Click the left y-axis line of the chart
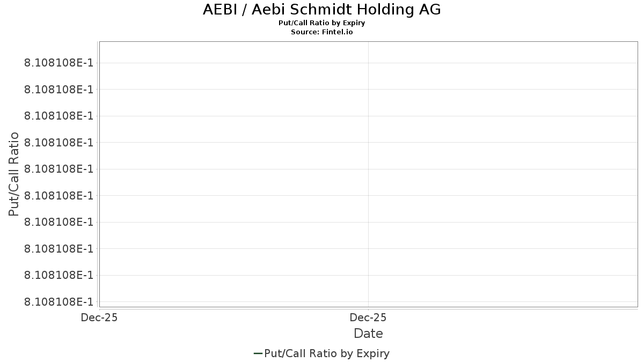644x362 pixels. click(x=98, y=174)
